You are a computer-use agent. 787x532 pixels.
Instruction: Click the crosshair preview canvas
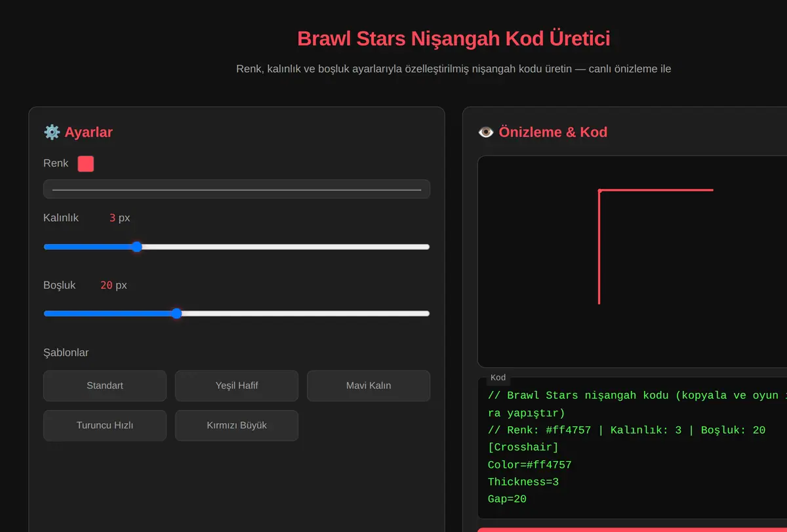tap(632, 262)
